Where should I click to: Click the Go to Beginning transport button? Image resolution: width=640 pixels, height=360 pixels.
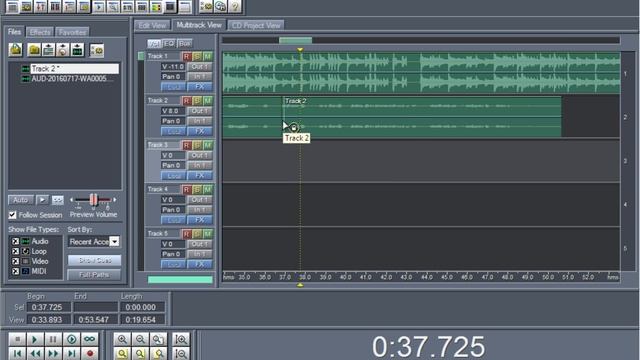(17, 353)
